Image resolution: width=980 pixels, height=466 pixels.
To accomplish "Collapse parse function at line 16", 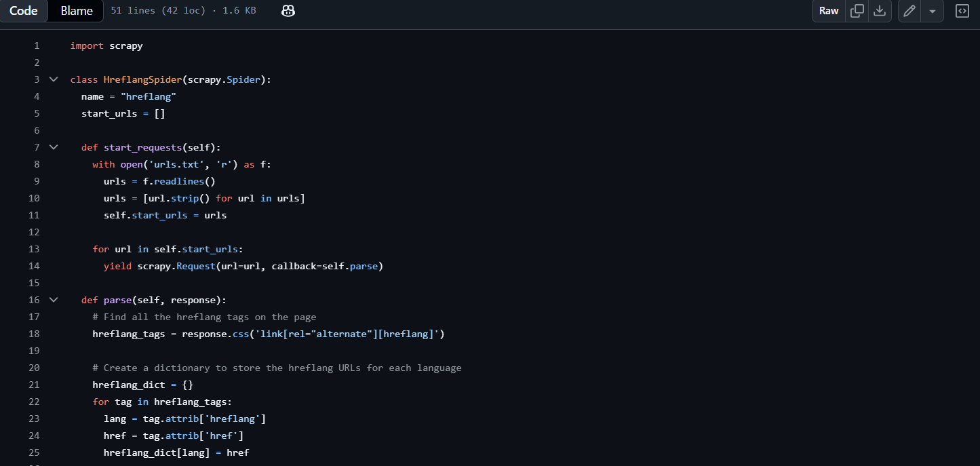I will click(x=54, y=300).
